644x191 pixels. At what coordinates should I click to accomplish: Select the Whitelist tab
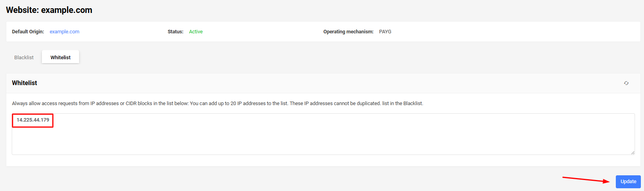(x=61, y=57)
